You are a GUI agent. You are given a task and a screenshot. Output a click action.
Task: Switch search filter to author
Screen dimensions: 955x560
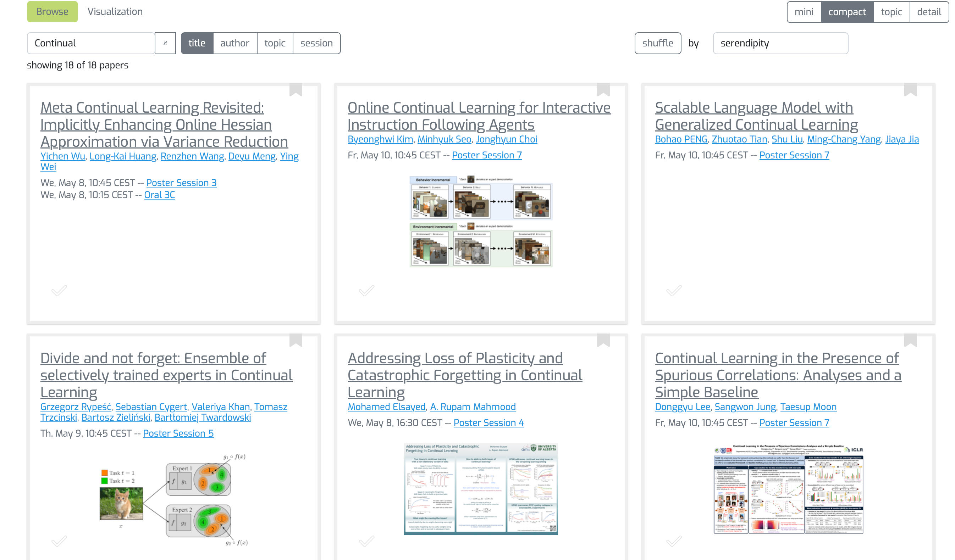tap(234, 43)
